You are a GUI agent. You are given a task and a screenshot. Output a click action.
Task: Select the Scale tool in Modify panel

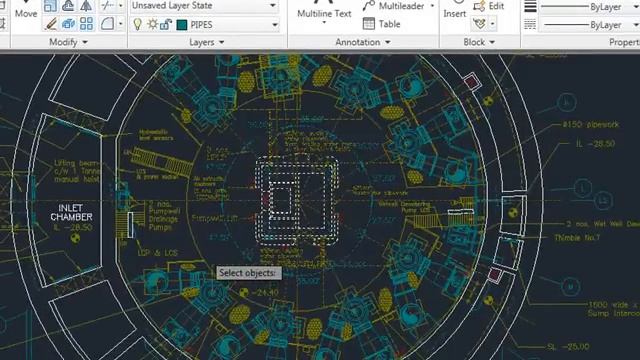pyautogui.click(x=51, y=6)
